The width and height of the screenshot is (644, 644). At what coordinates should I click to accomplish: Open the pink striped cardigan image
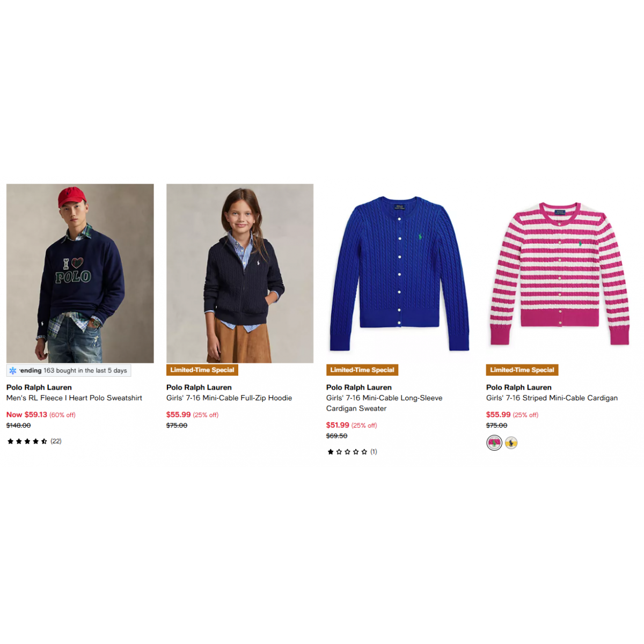559,273
